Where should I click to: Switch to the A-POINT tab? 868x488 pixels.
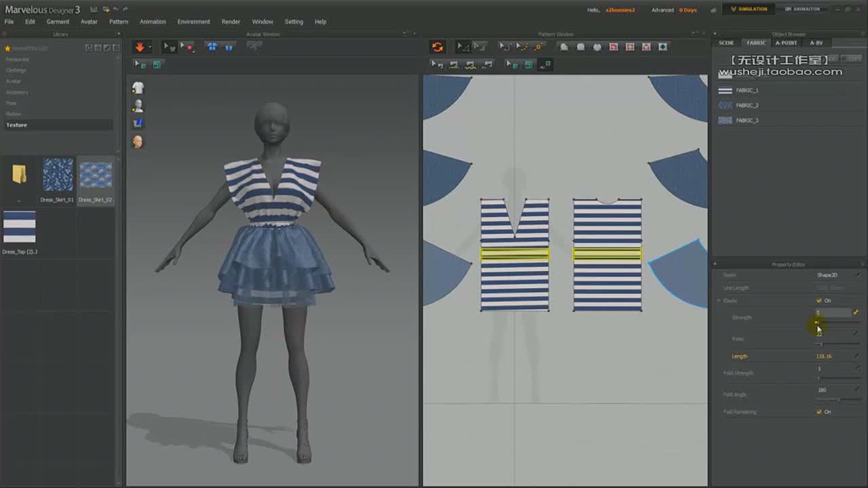tap(786, 43)
